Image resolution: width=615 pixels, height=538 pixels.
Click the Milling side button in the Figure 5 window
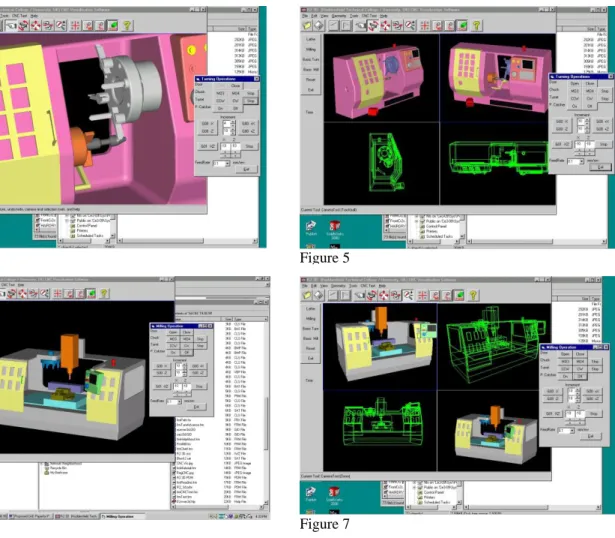pyautogui.click(x=311, y=49)
